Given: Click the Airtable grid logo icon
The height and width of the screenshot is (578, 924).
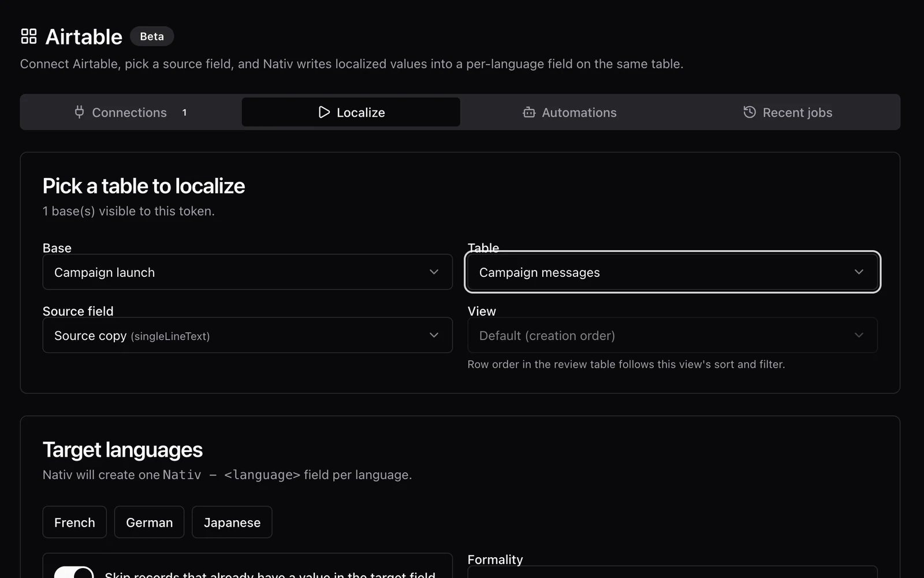Looking at the screenshot, I should pyautogui.click(x=29, y=36).
